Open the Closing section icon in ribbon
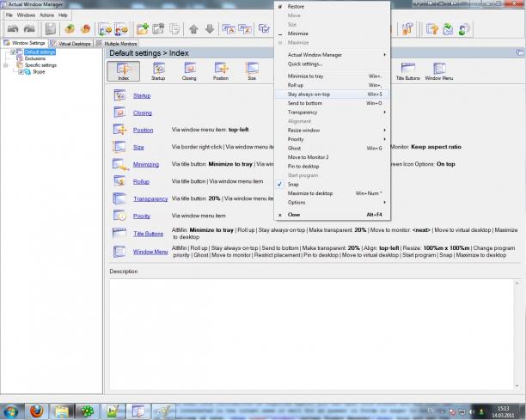 (x=189, y=71)
